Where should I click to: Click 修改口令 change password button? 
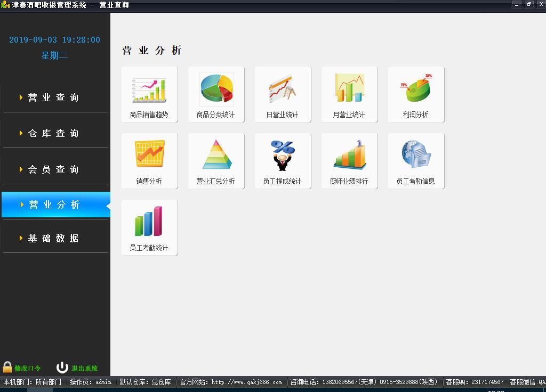22,368
